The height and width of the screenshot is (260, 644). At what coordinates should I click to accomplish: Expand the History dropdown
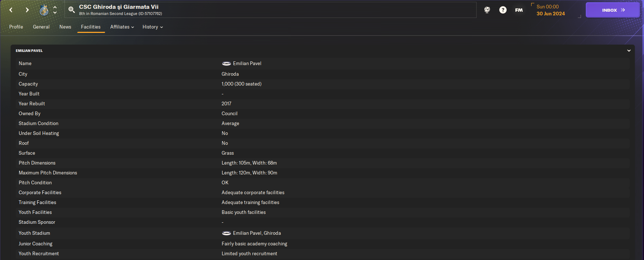tap(153, 27)
